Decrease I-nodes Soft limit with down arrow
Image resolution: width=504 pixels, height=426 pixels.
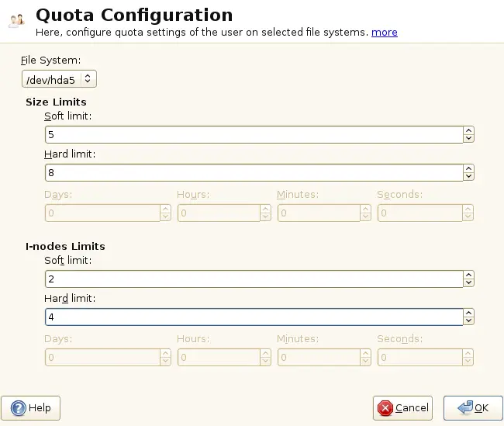(468, 282)
